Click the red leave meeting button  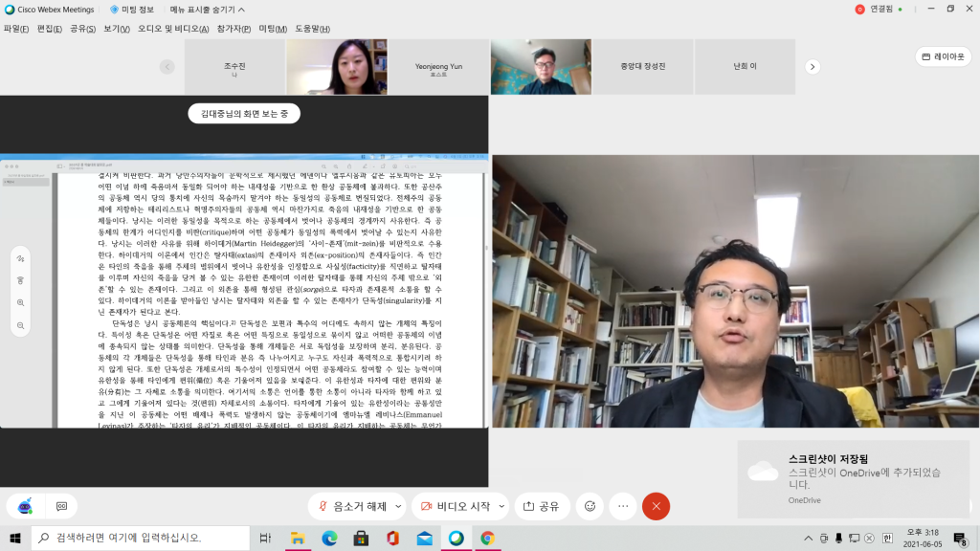point(657,507)
